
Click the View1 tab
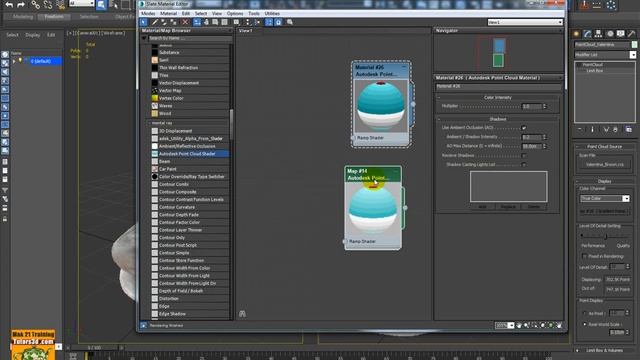coord(246,31)
